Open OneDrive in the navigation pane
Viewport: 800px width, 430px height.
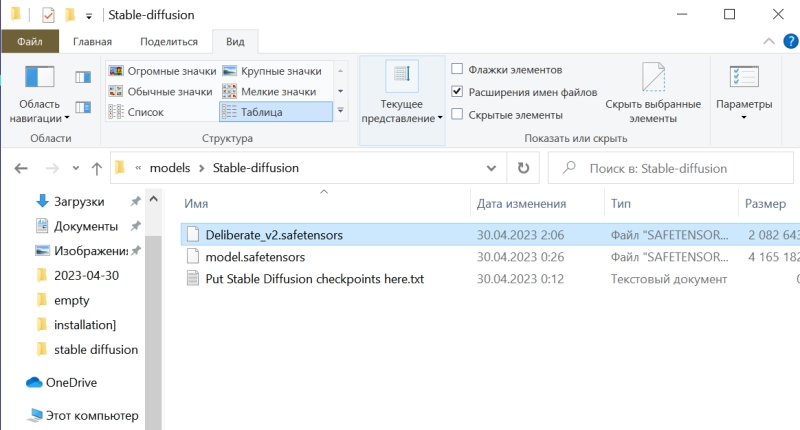pos(68,382)
